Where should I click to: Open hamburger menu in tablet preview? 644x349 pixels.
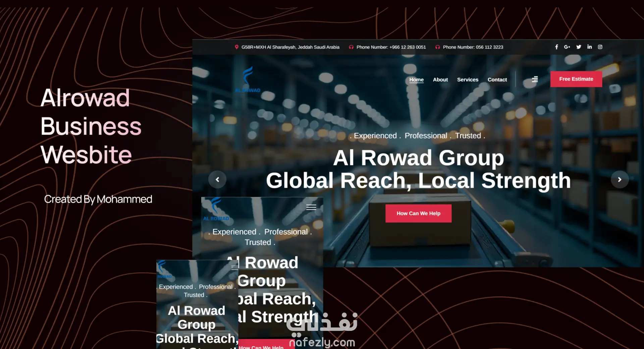[x=311, y=207]
